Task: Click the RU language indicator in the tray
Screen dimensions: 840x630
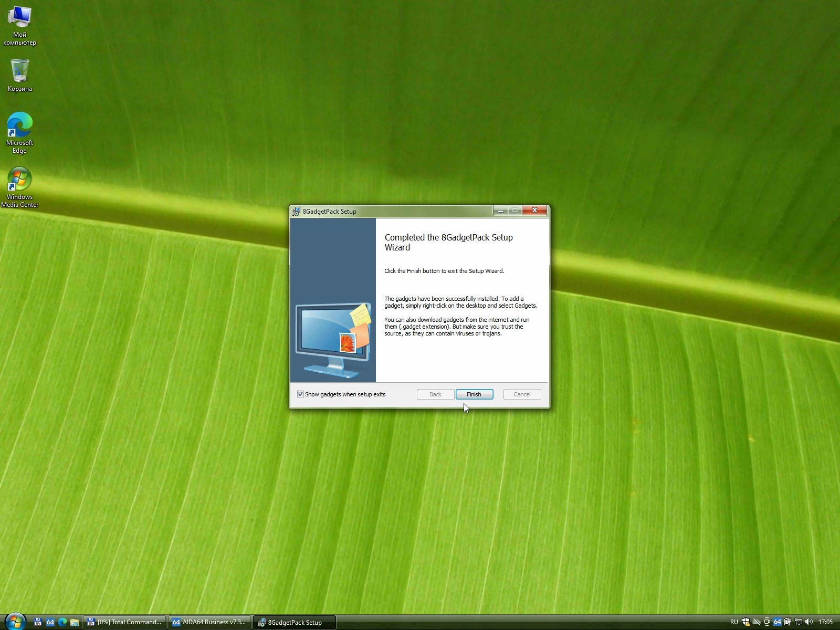Action: 734,622
